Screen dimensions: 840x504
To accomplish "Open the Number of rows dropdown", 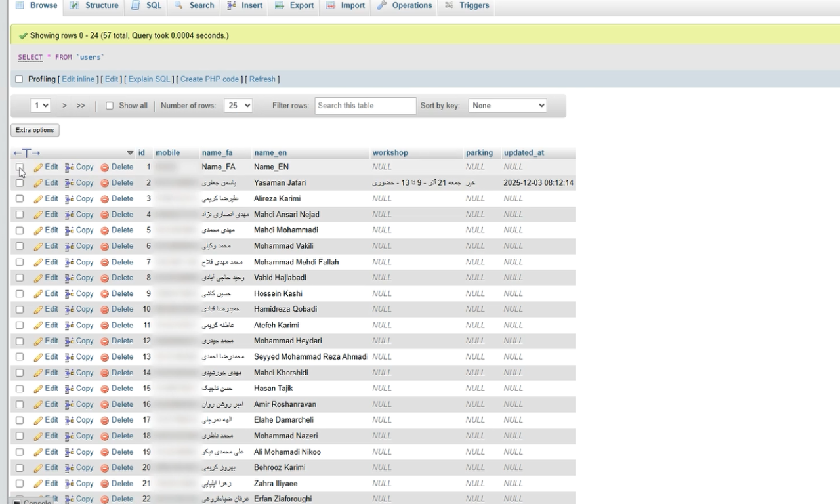I will point(238,106).
